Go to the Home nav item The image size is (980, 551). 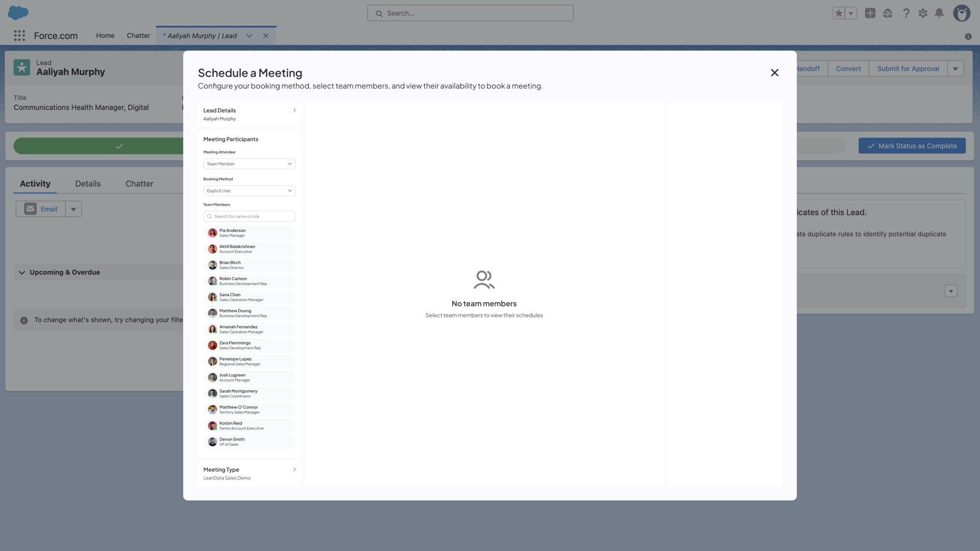point(105,36)
